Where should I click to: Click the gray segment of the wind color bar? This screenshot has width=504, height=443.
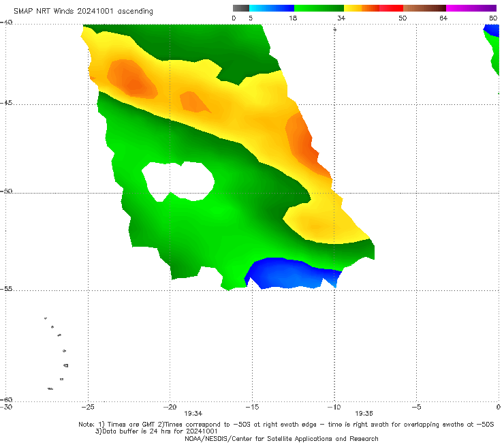[x=241, y=8]
